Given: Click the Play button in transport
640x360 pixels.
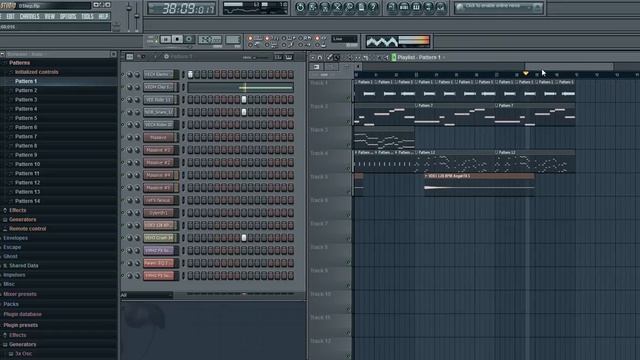Looking at the screenshot, I should [x=166, y=39].
